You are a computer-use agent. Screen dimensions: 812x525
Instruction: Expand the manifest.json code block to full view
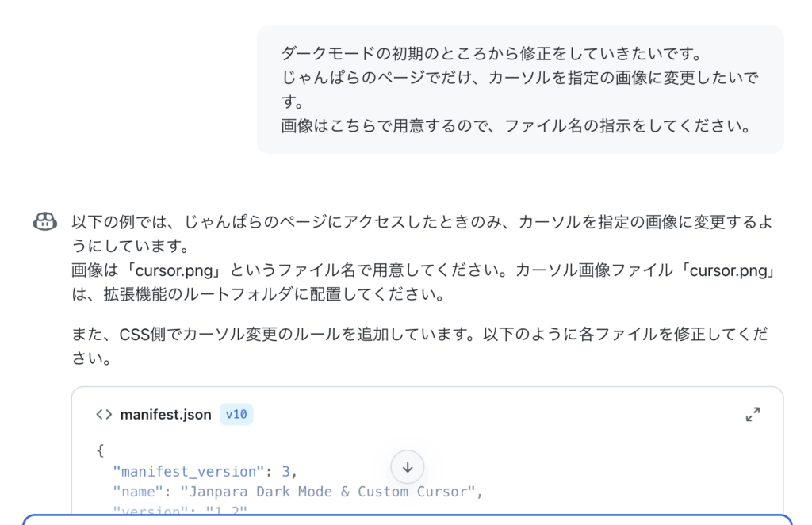(753, 414)
